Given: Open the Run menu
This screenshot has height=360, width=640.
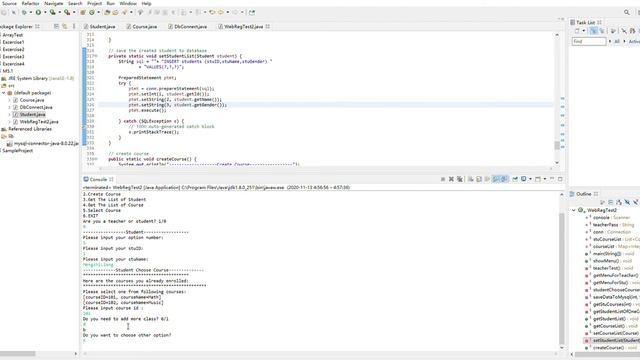Looking at the screenshot, I should point(111,3).
